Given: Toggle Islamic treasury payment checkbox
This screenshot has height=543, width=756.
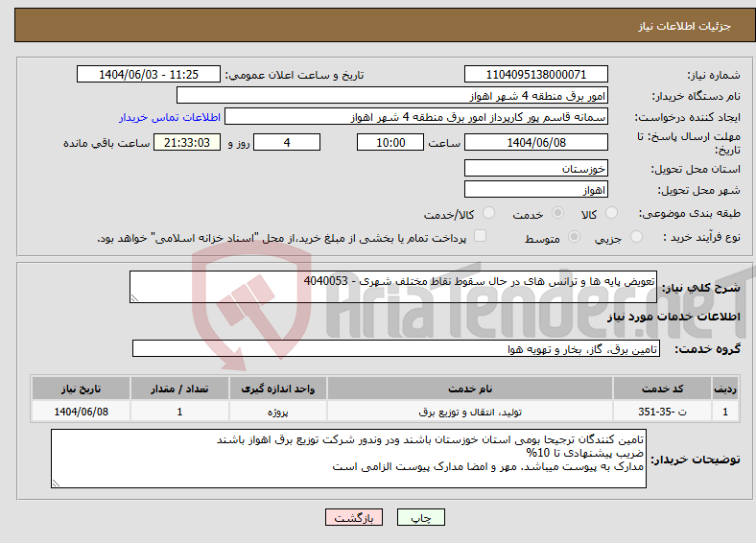Looking at the screenshot, I should pyautogui.click(x=481, y=236).
